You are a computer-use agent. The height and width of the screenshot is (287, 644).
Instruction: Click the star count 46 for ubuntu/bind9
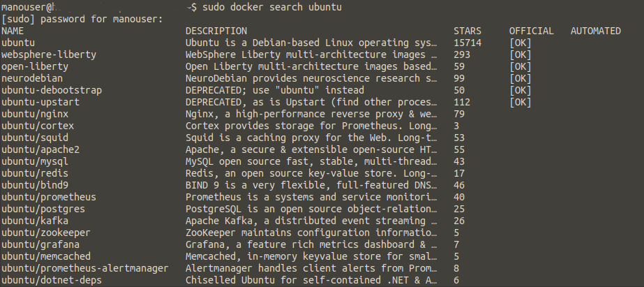click(459, 186)
